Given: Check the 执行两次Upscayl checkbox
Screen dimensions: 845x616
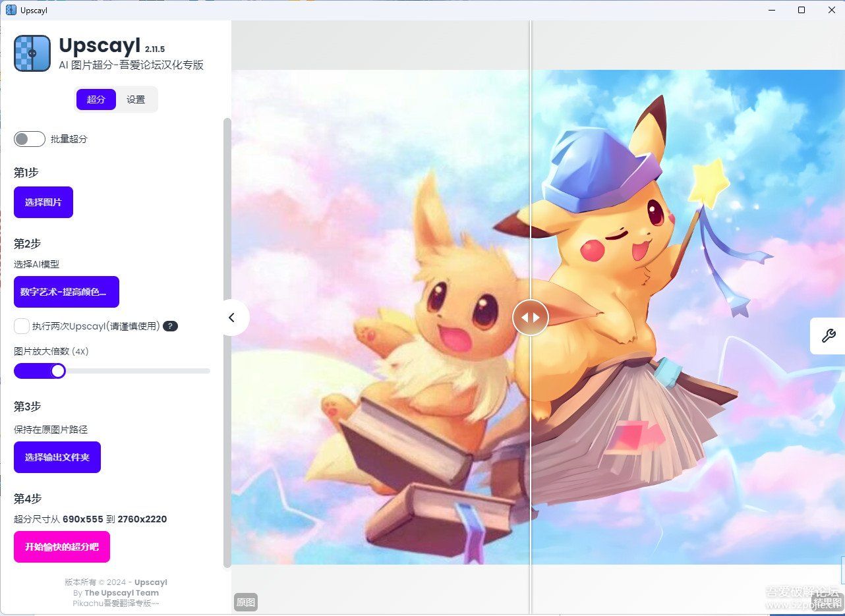Looking at the screenshot, I should tap(22, 326).
